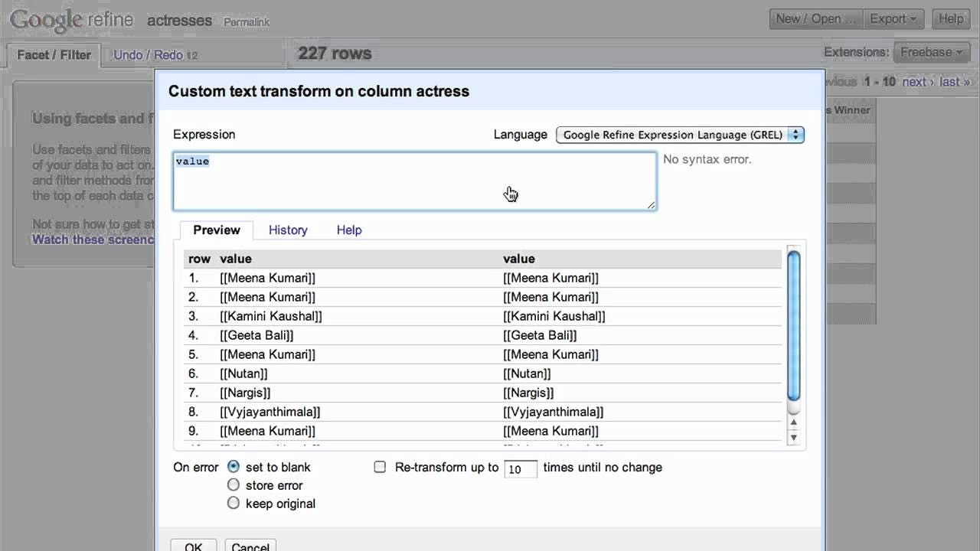Confirm transform with the OK button
The image size is (980, 551).
[192, 546]
